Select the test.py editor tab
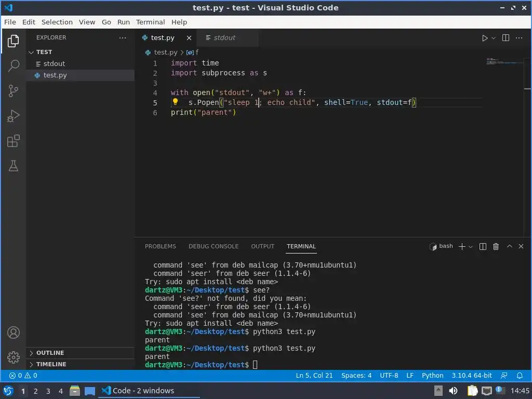The height and width of the screenshot is (399, 532). [163, 37]
